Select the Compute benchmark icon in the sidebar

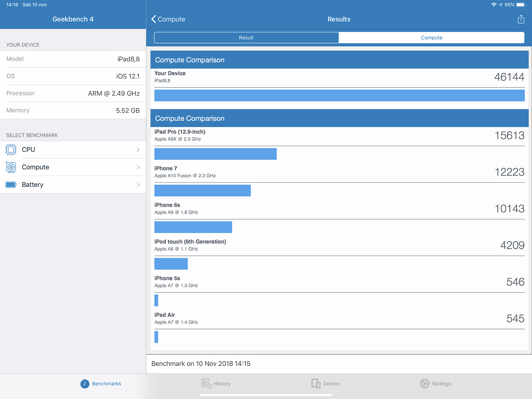tap(11, 167)
